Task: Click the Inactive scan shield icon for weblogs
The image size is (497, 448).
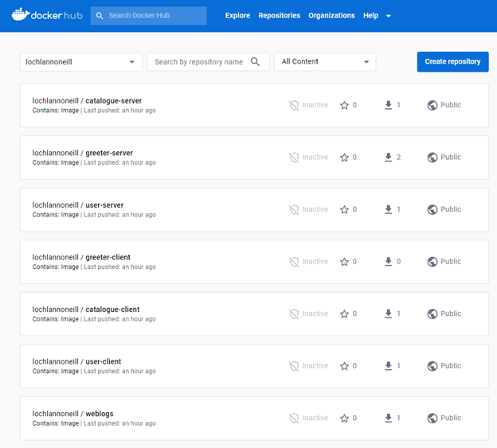Action: coord(294,419)
